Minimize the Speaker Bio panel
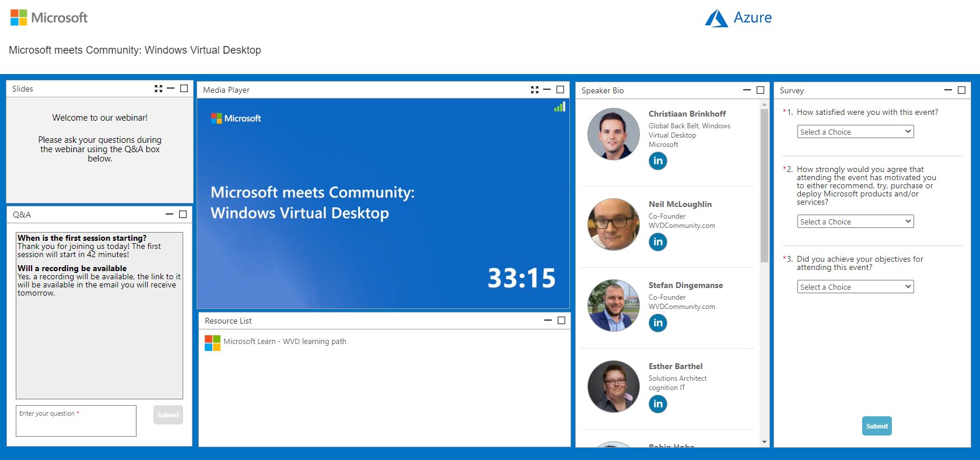 [x=747, y=90]
